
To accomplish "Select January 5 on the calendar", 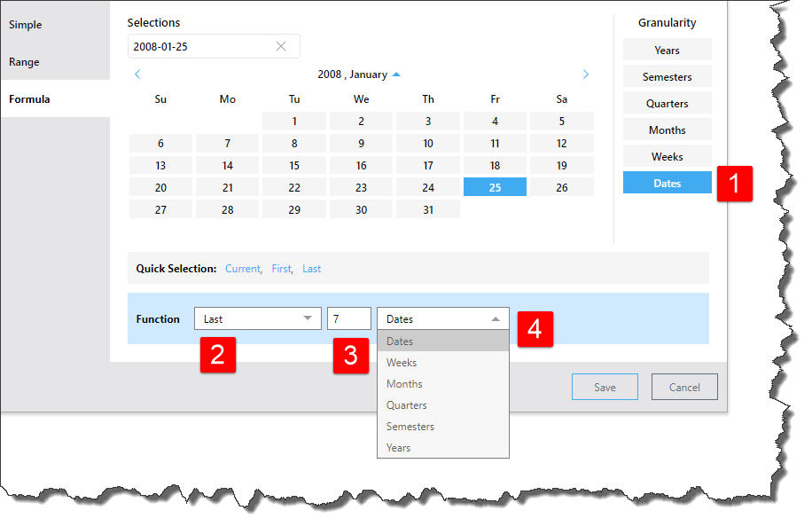I will coord(562,121).
